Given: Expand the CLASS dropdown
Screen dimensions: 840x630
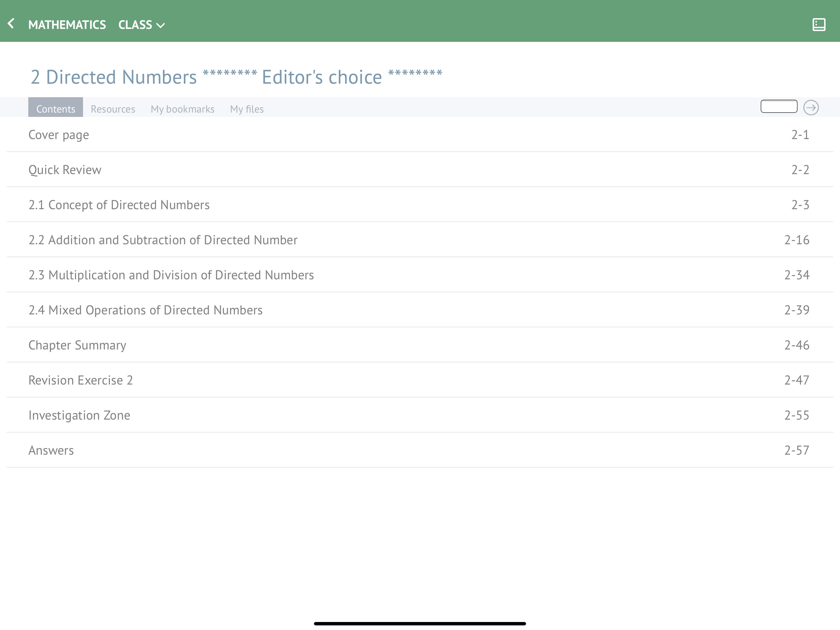Looking at the screenshot, I should tap(141, 25).
